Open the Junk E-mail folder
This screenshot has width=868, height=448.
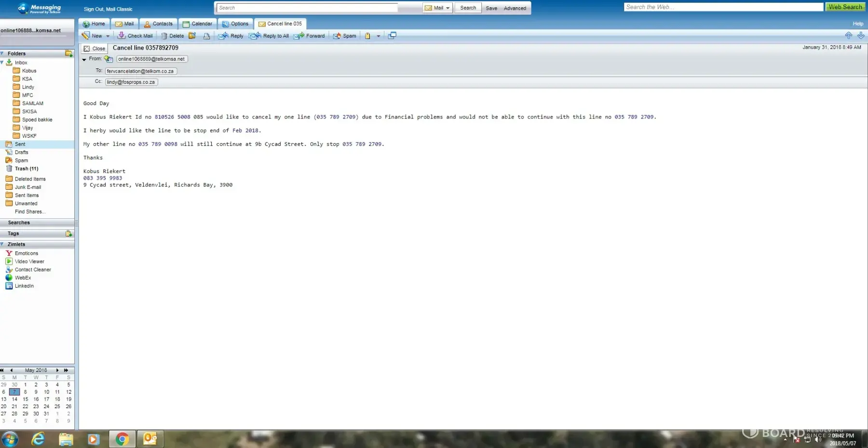pos(27,187)
